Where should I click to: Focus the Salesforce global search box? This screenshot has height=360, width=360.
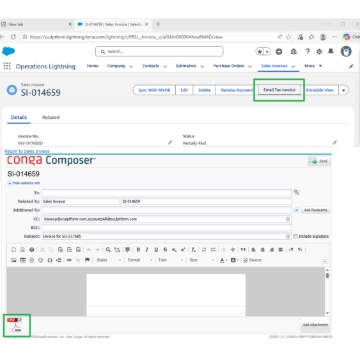(x=159, y=52)
